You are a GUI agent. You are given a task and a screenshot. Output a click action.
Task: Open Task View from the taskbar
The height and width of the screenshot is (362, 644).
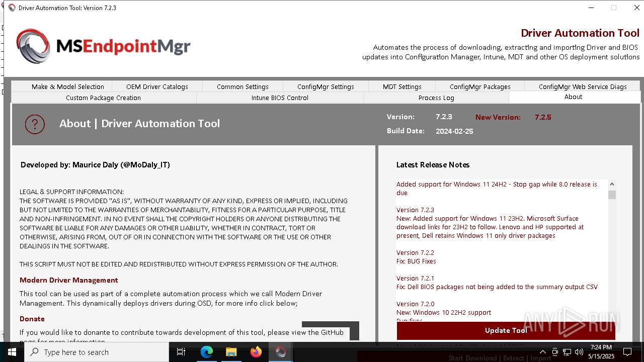(x=181, y=352)
